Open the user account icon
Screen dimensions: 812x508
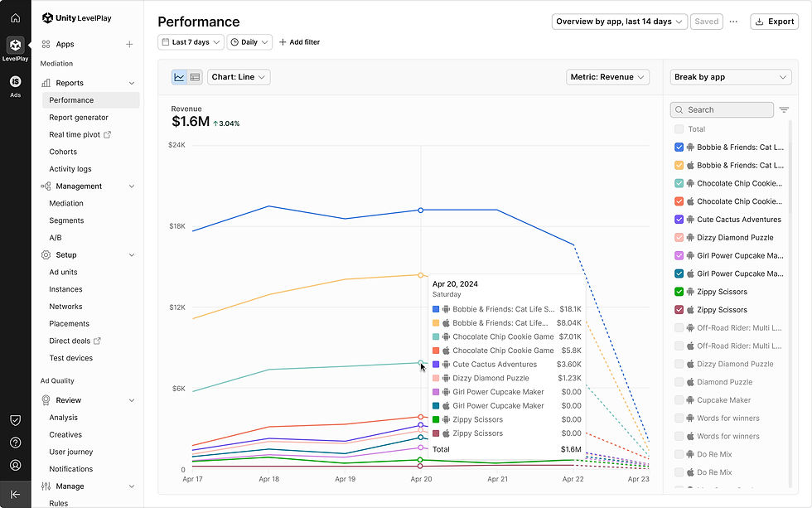pos(16,465)
